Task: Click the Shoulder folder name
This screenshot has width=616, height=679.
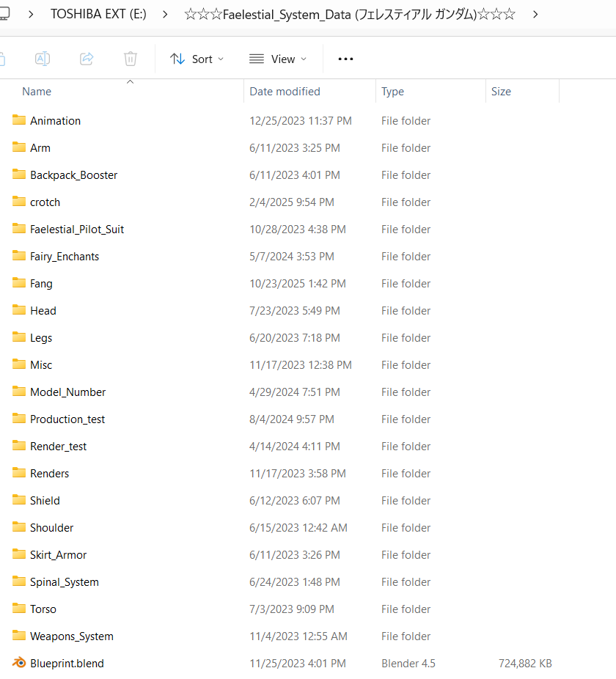Action: pos(52,528)
